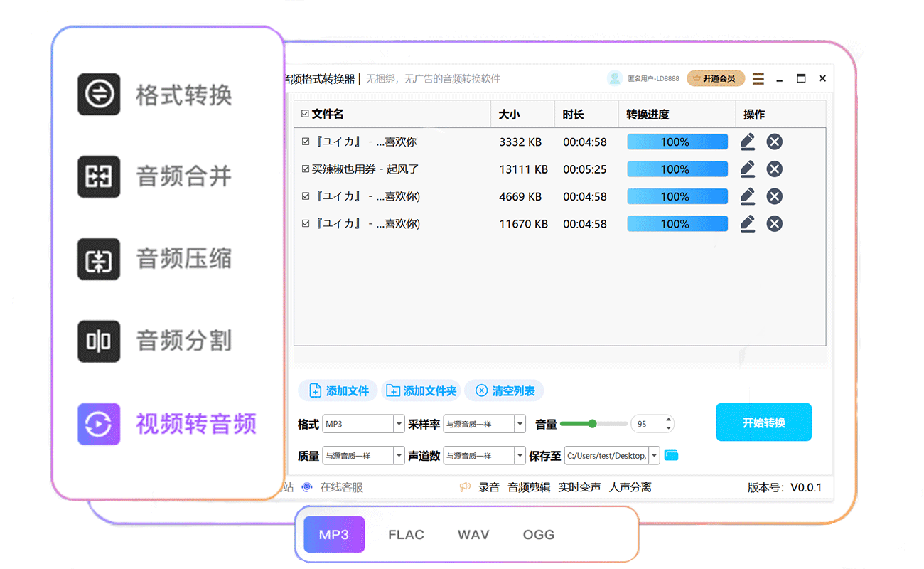The width and height of the screenshot is (924, 569).
Task: Edit the 买辣椒也用券 - 起风了 file entry
Action: pos(747,169)
